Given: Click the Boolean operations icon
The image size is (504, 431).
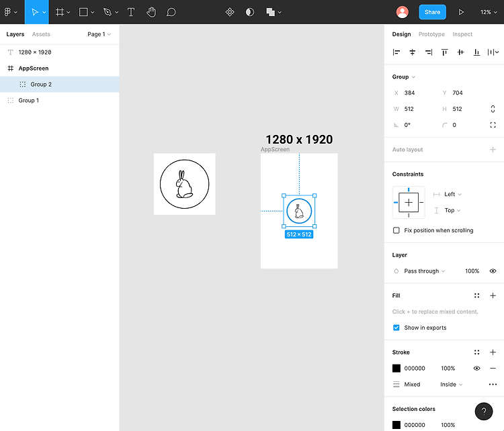Looking at the screenshot, I should [x=270, y=12].
